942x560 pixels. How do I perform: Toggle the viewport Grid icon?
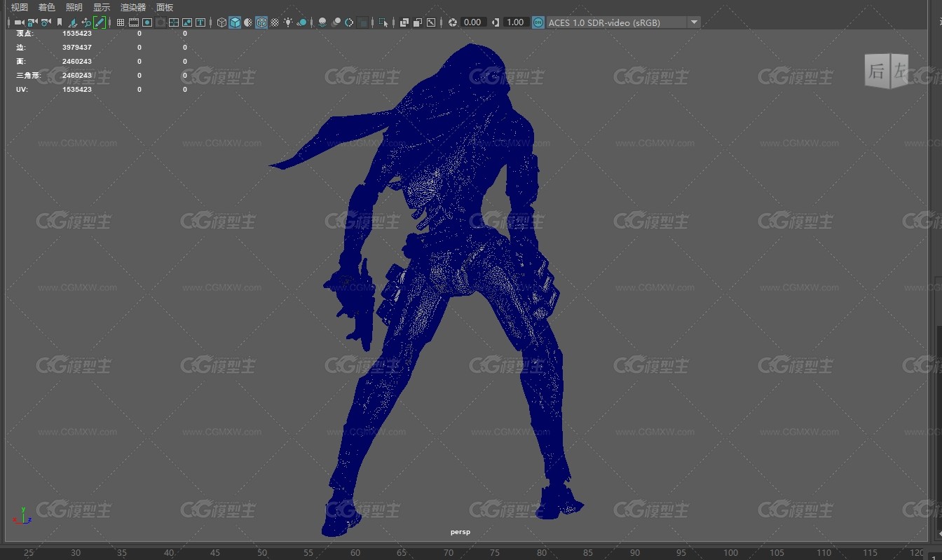120,22
